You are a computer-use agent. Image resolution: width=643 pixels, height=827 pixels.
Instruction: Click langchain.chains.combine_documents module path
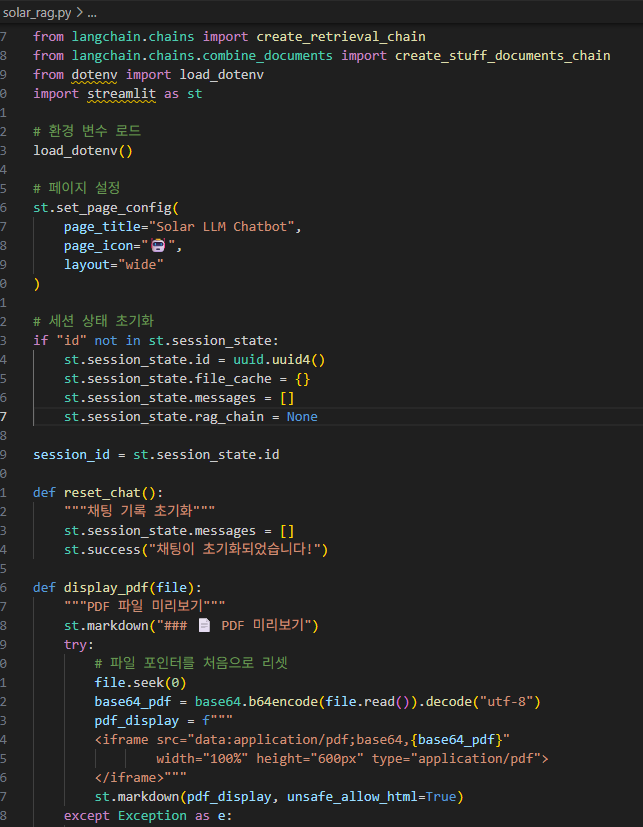coord(202,56)
